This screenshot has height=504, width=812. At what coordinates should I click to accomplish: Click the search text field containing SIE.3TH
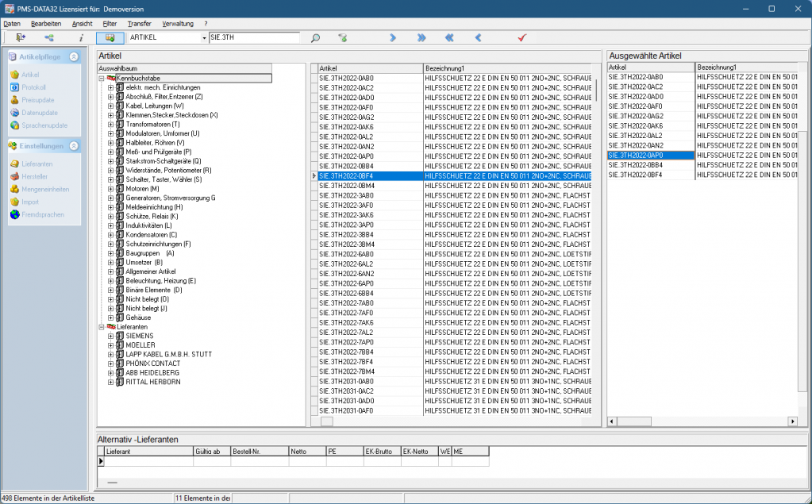pyautogui.click(x=254, y=37)
